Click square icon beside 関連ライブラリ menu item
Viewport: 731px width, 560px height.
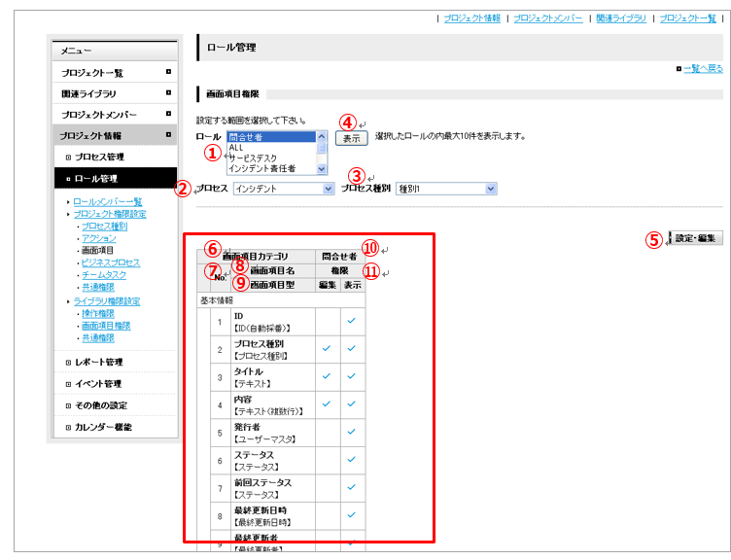(x=168, y=92)
